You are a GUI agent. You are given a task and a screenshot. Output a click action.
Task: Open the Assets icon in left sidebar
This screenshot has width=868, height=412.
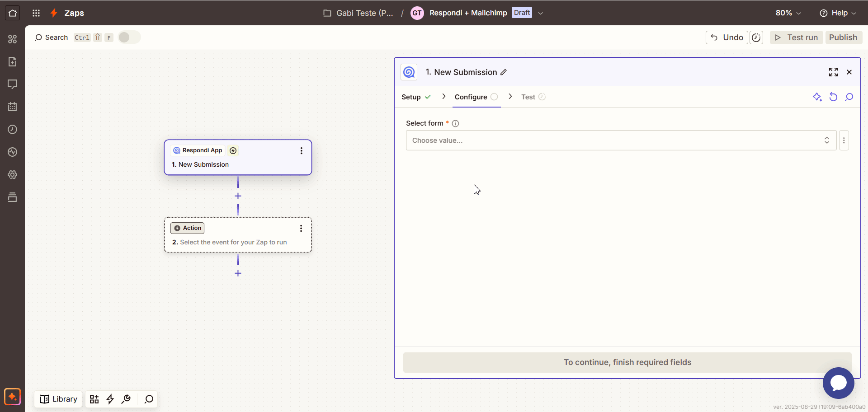13,39
